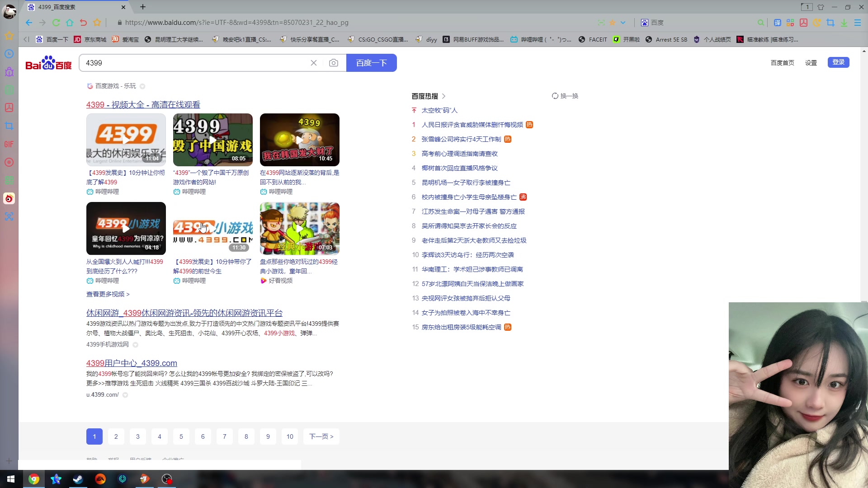
Task: Click the 登录 login button
Action: pos(839,62)
